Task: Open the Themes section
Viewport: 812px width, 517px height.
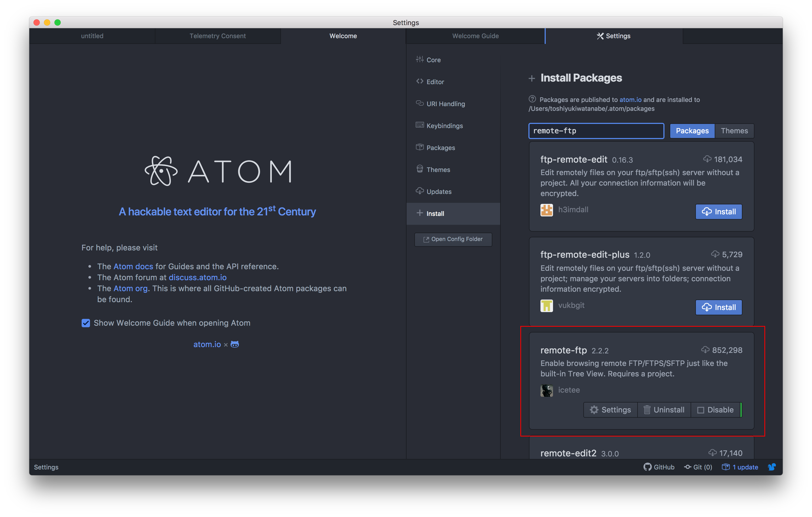Action: (x=438, y=169)
